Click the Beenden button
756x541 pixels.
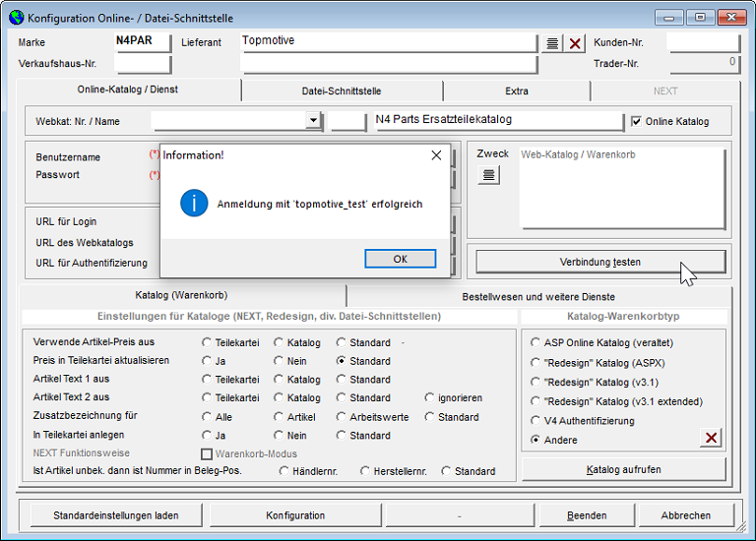click(587, 515)
